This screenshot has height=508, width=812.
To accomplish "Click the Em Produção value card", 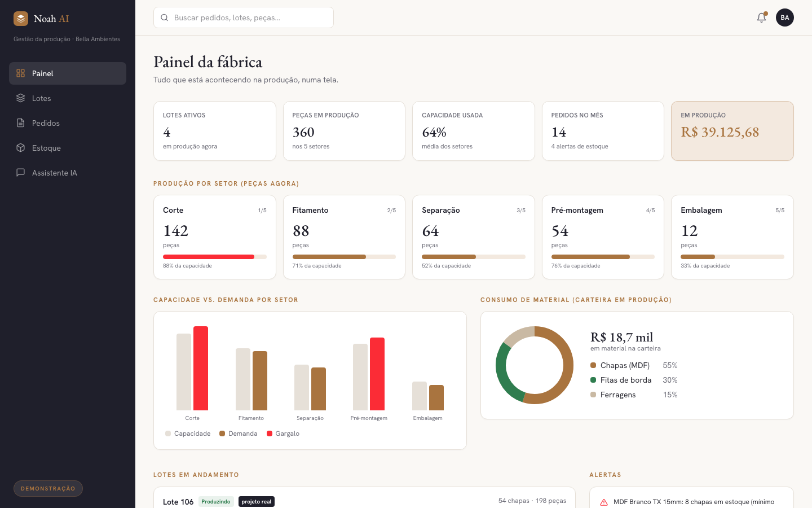I will [732, 131].
